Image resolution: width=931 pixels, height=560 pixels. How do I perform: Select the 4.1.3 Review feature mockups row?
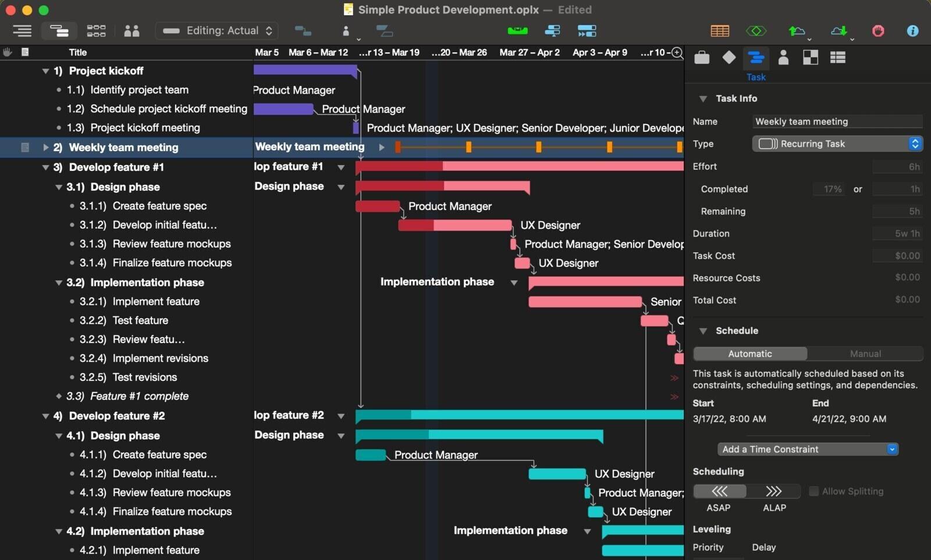click(x=127, y=493)
